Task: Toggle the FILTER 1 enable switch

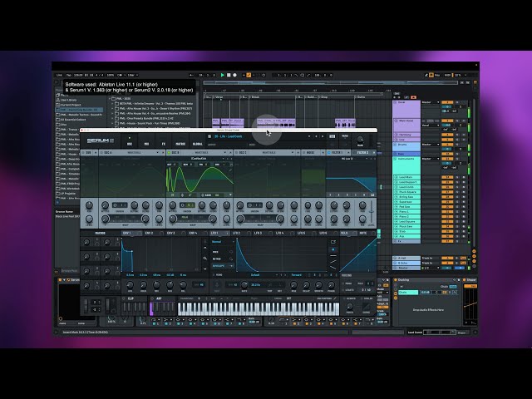Action: pos(328,153)
